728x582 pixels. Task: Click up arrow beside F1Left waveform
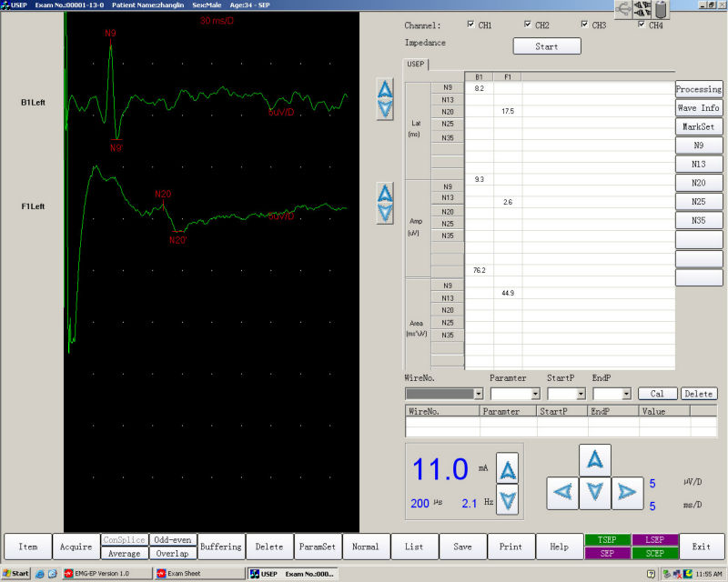385,193
